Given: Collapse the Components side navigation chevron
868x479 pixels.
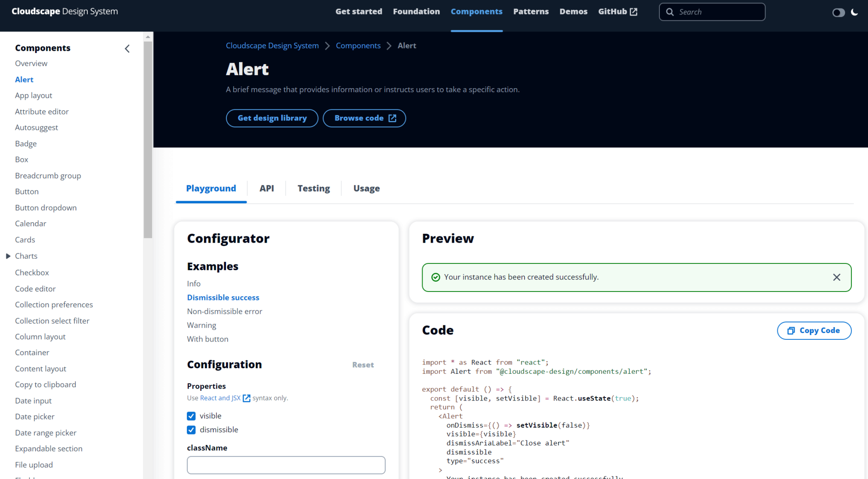Looking at the screenshot, I should coord(127,49).
